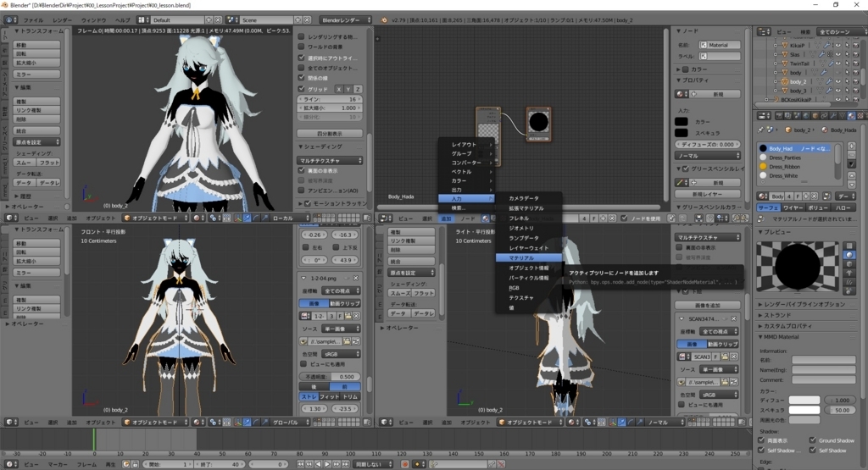Toggle visibility eye for KikaiP object
Viewport: 868px width, 470px height.
pyautogui.click(x=837, y=46)
